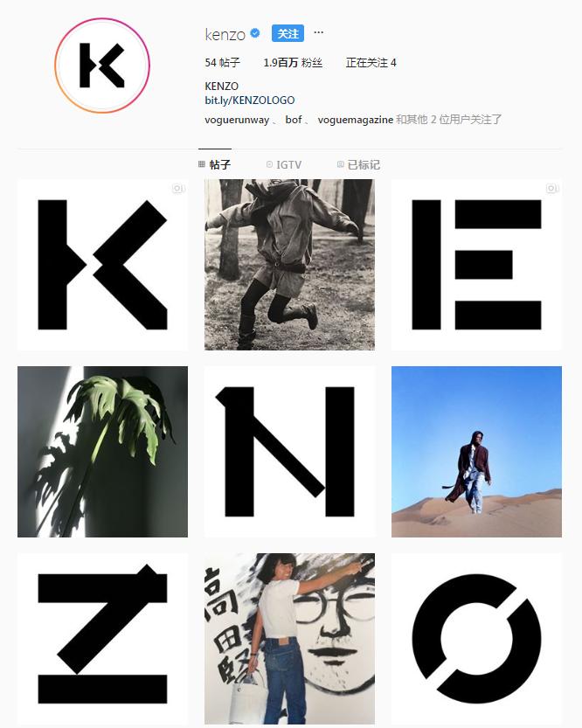Switch to the 已标记 tab
Viewport: 582px width, 728px height.
coord(358,165)
